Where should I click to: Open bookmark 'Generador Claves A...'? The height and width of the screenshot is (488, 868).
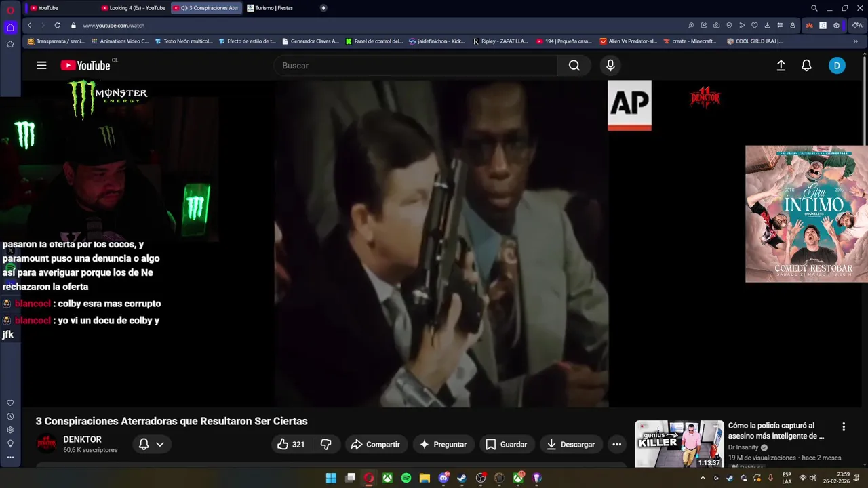310,41
